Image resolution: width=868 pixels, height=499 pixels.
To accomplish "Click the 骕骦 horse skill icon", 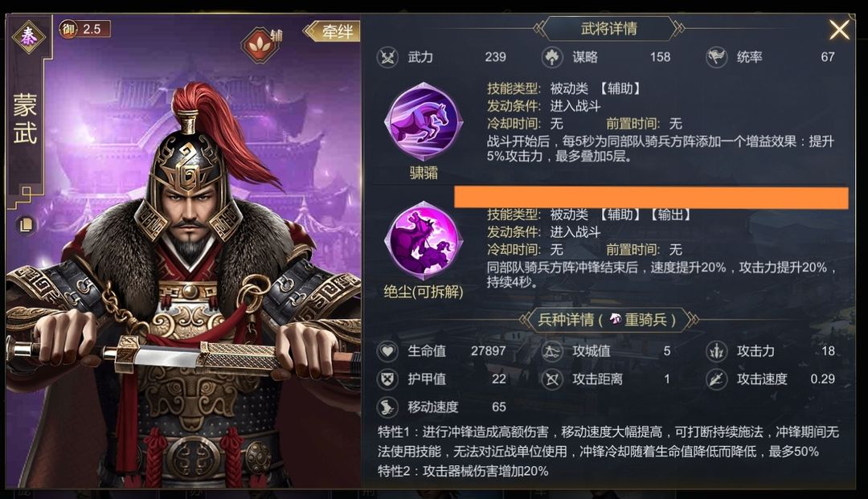I will pos(424,123).
